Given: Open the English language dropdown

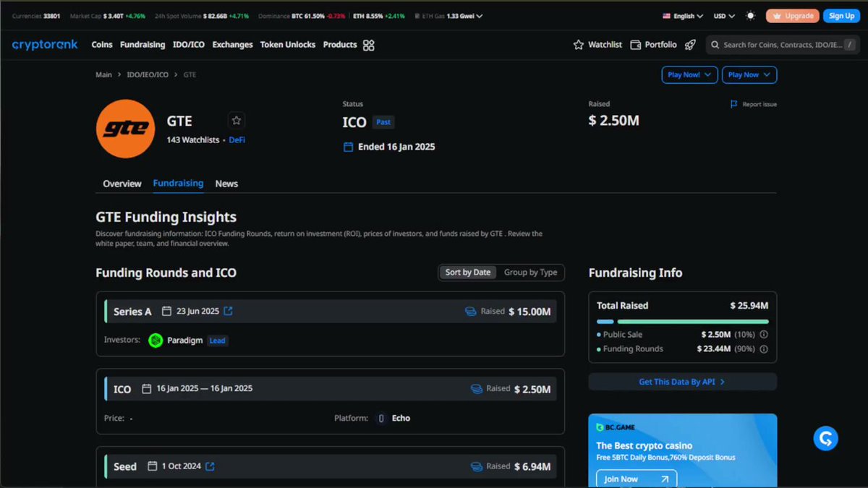Looking at the screenshot, I should (x=683, y=16).
